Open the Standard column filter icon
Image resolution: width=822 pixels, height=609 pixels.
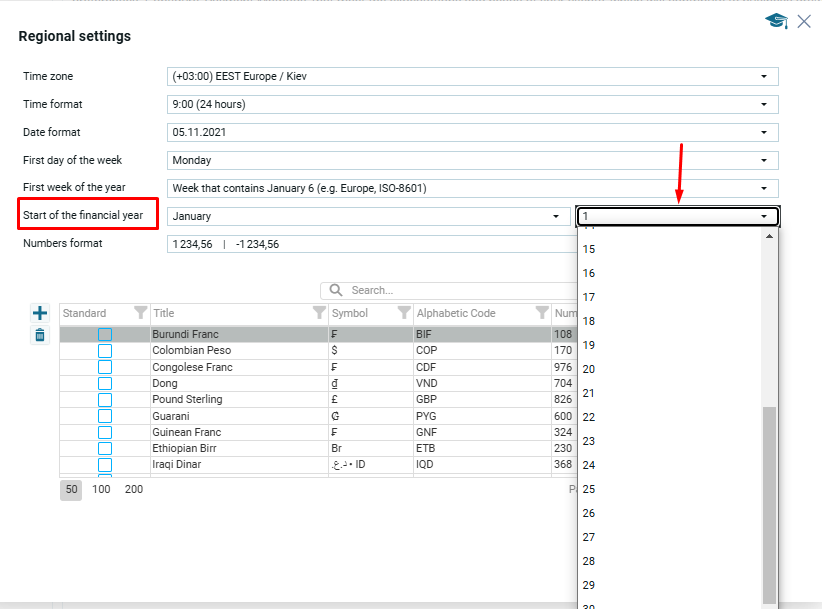point(141,313)
